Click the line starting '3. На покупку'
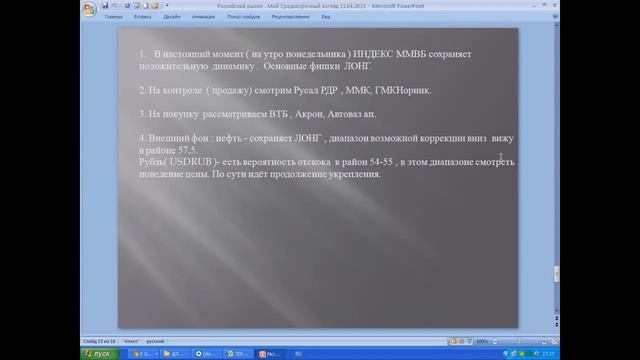 pos(257,114)
